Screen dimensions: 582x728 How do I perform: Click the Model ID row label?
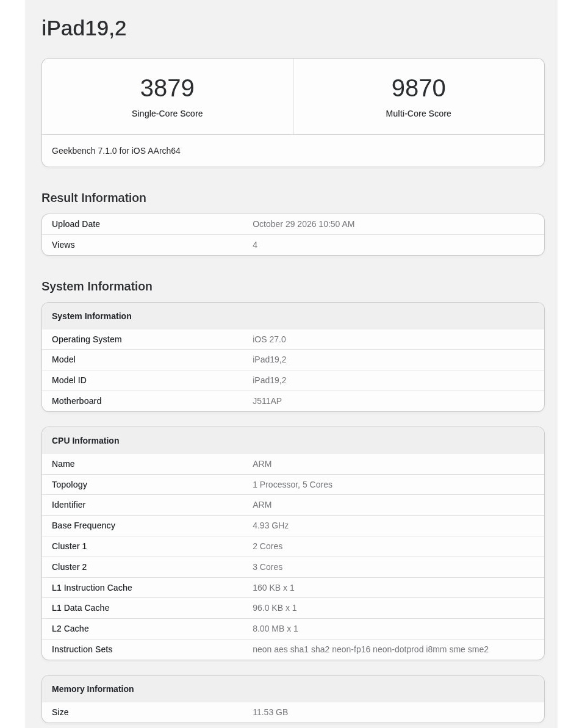pyautogui.click(x=69, y=380)
